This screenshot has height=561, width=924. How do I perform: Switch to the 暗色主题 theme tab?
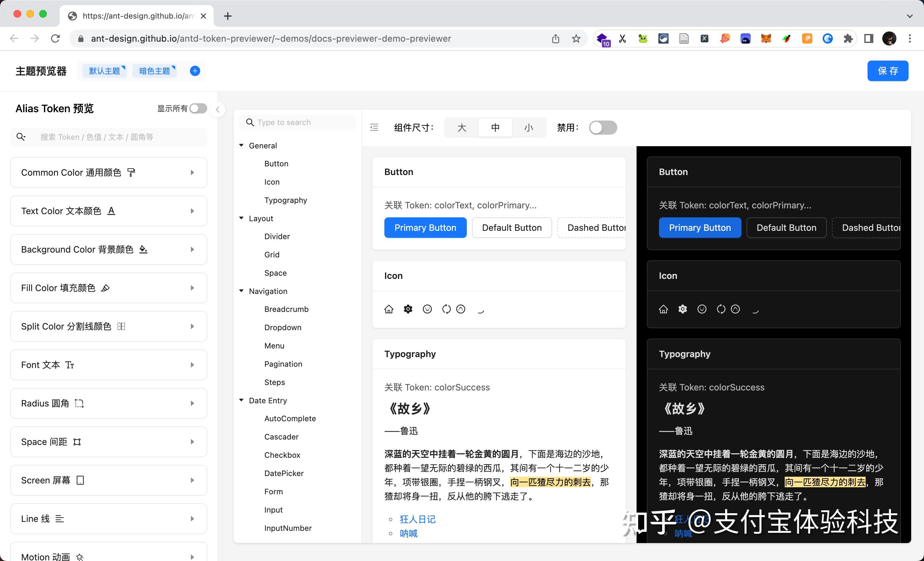coord(154,71)
